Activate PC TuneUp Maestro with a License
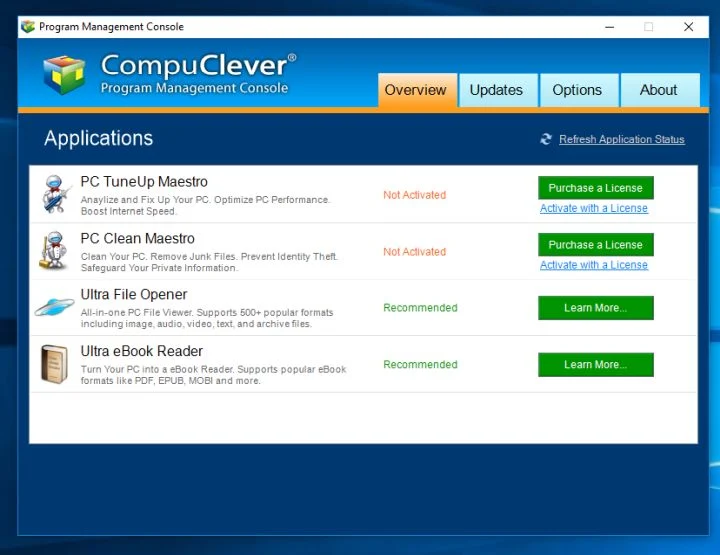Image resolution: width=720 pixels, height=555 pixels. tap(594, 208)
